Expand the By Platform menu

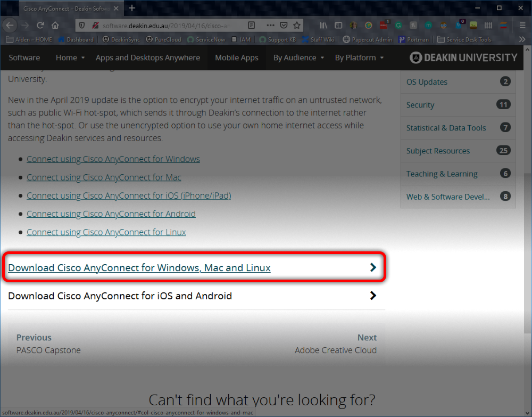click(x=359, y=58)
